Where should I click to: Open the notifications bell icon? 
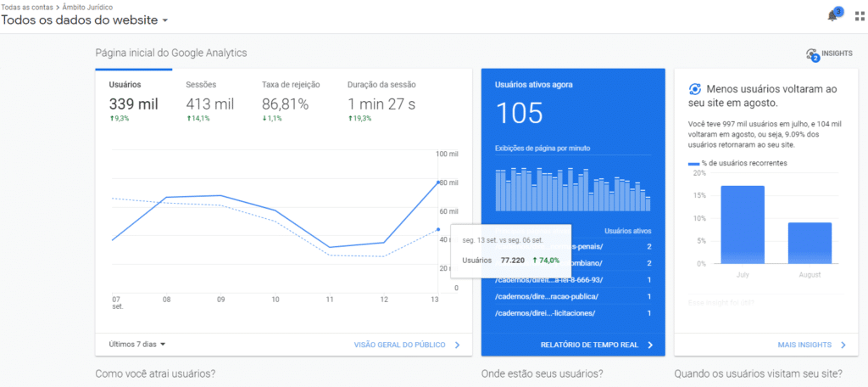(832, 16)
